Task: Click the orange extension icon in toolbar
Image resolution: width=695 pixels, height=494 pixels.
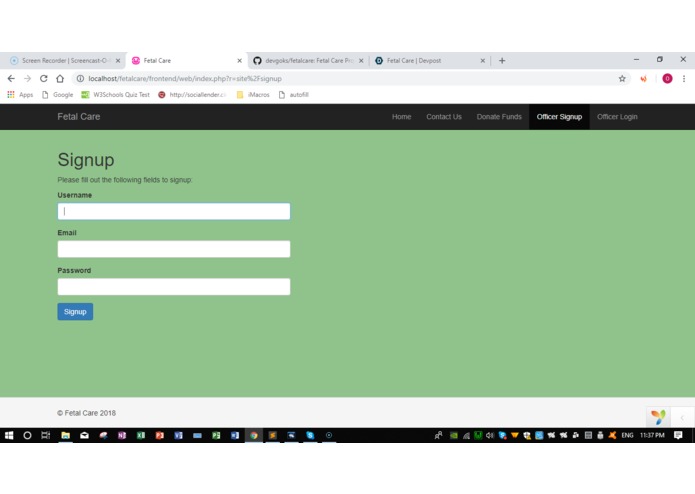Action: pos(643,78)
